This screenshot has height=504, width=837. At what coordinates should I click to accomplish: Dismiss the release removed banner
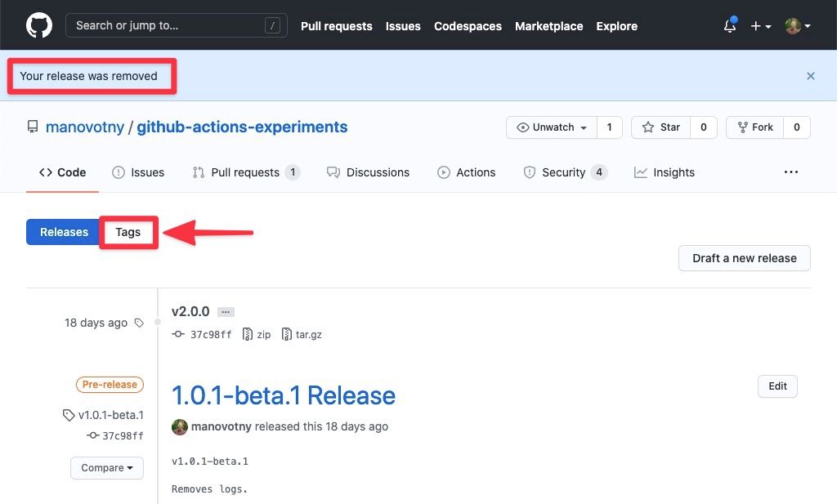810,76
